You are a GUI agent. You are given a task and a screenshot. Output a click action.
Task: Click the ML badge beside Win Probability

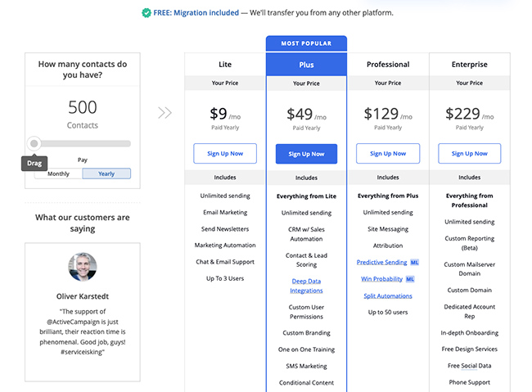coord(410,279)
